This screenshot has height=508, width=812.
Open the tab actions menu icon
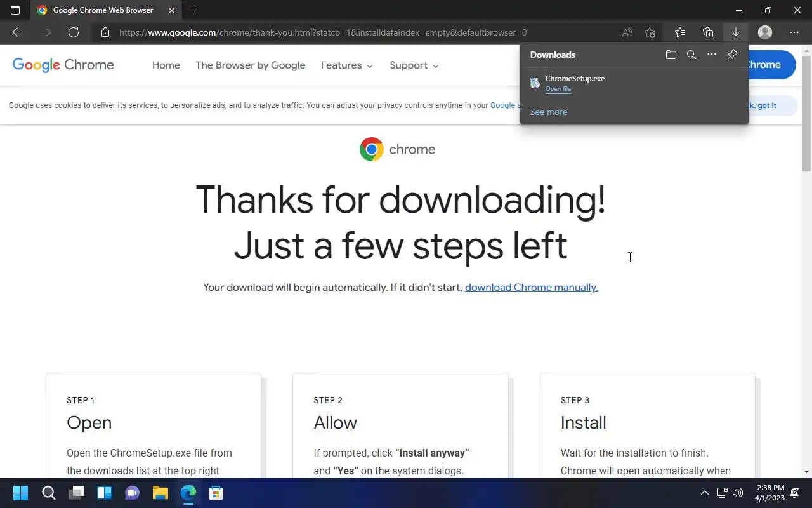click(15, 10)
